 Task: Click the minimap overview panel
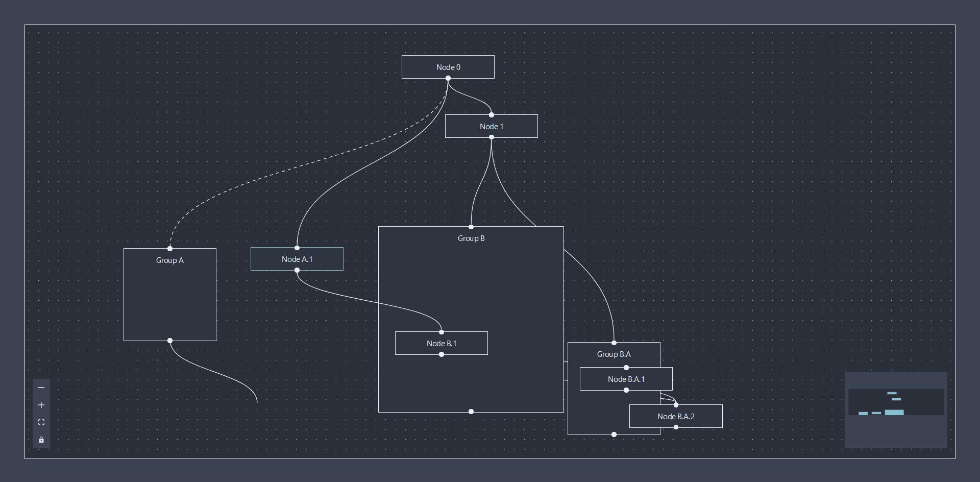(896, 409)
